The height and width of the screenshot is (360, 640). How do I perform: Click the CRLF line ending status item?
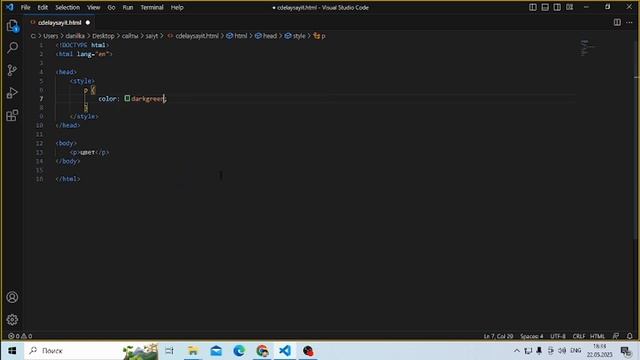click(x=579, y=336)
